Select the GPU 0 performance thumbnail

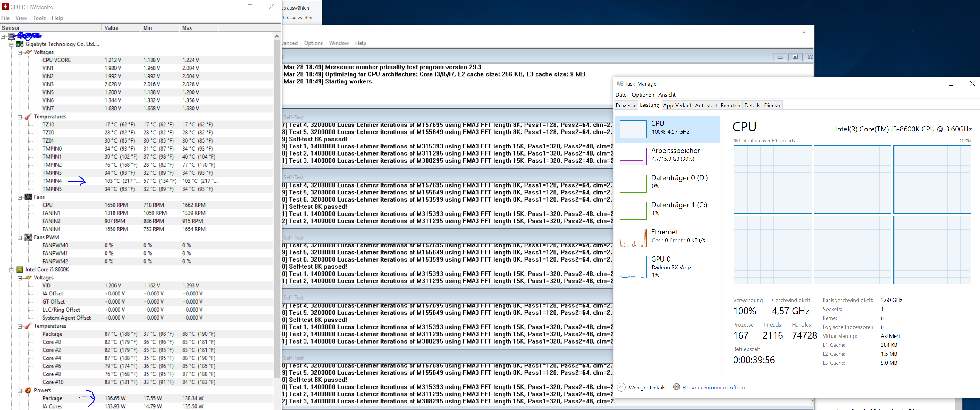click(x=633, y=267)
